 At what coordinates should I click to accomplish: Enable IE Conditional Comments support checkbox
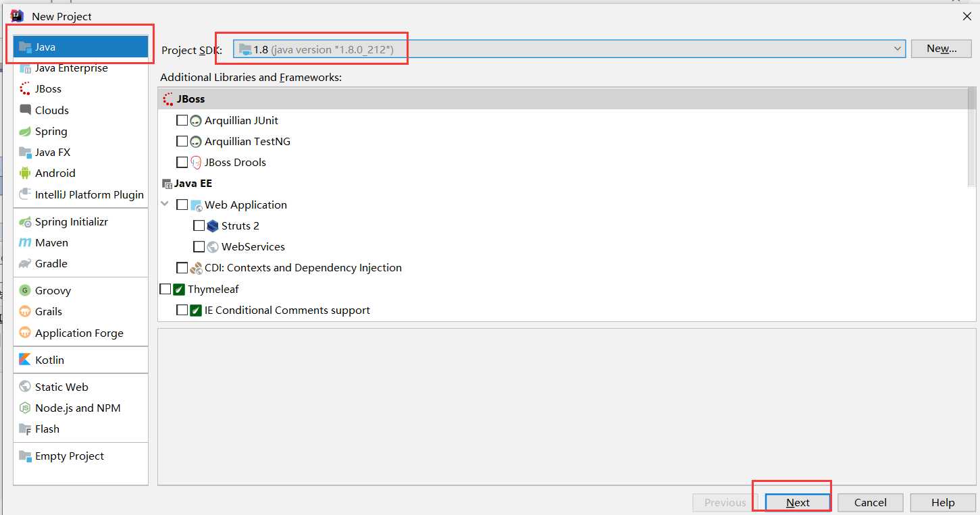tap(182, 310)
